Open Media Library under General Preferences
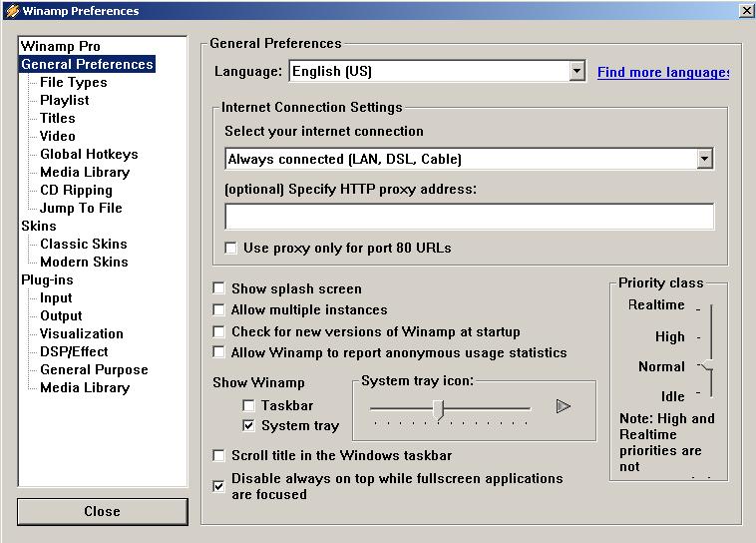 coord(85,172)
